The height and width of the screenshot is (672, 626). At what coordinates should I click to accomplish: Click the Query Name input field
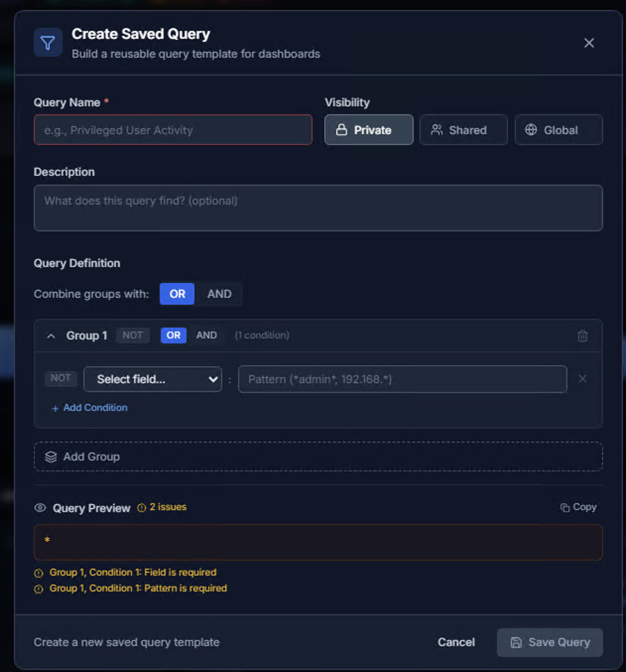click(x=173, y=130)
